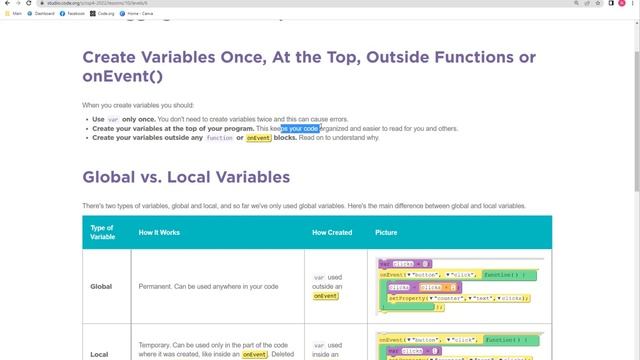Click the highlighted 'your code' selection
Screen dimensions: 640x360
[300, 129]
